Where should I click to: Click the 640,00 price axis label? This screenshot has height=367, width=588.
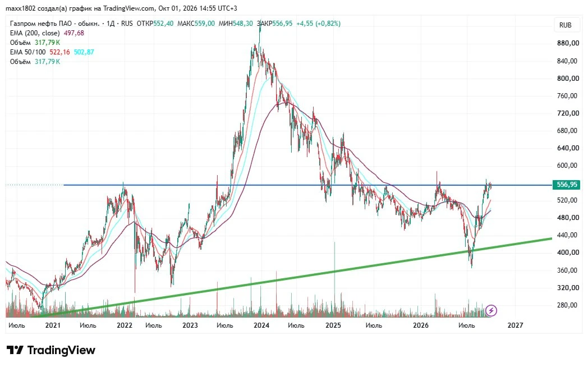tap(568, 148)
